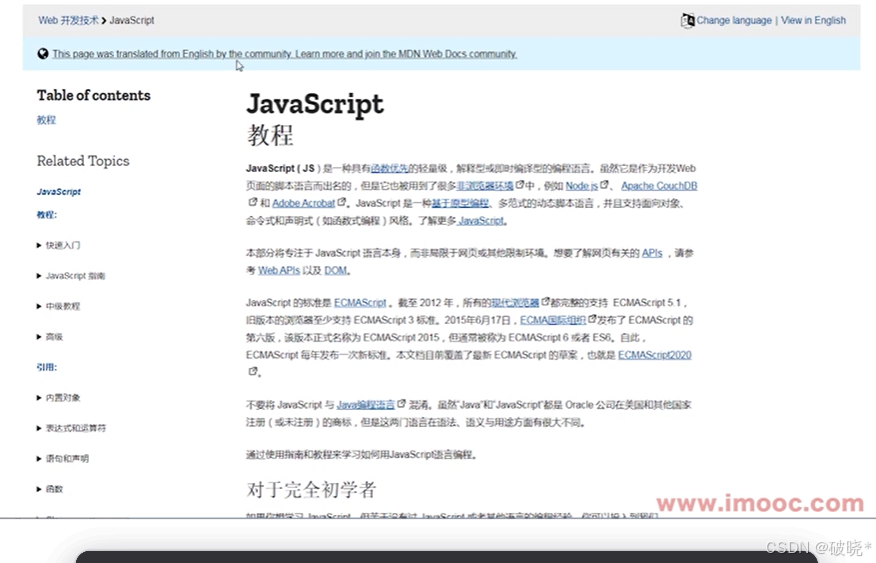
Task: Open the Node.js link
Action: coord(582,185)
